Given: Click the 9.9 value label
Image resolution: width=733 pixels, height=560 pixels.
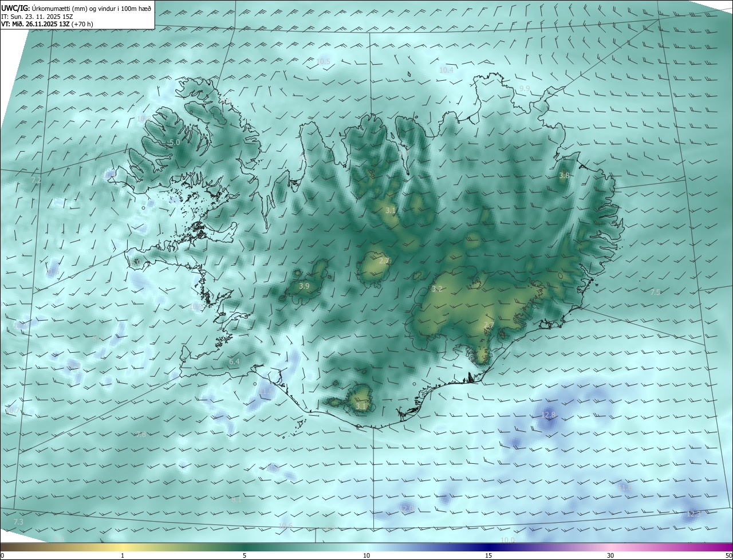Looking at the screenshot, I should (x=525, y=88).
